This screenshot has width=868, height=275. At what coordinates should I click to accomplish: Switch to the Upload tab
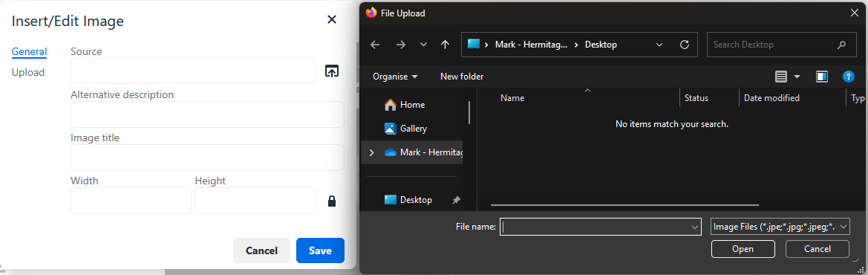(28, 73)
